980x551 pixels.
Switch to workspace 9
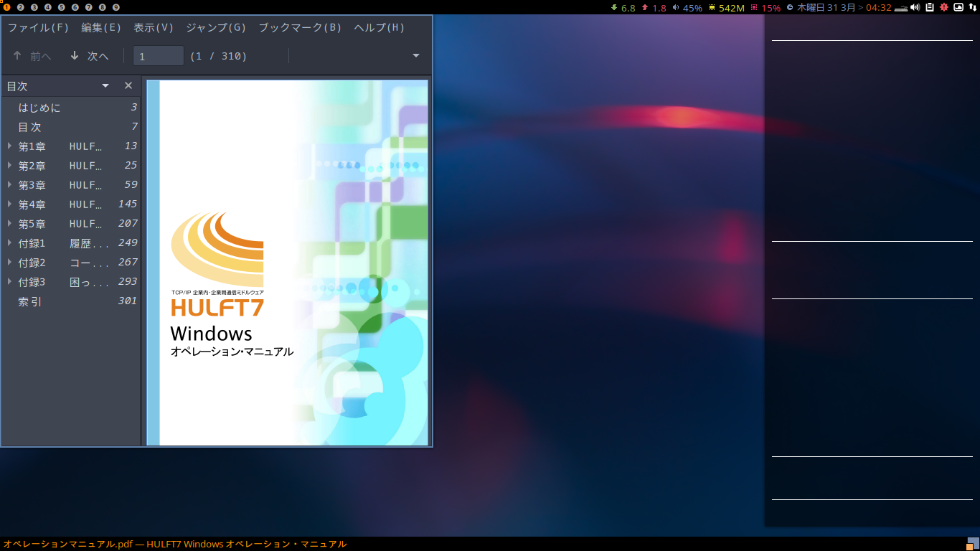click(x=116, y=7)
